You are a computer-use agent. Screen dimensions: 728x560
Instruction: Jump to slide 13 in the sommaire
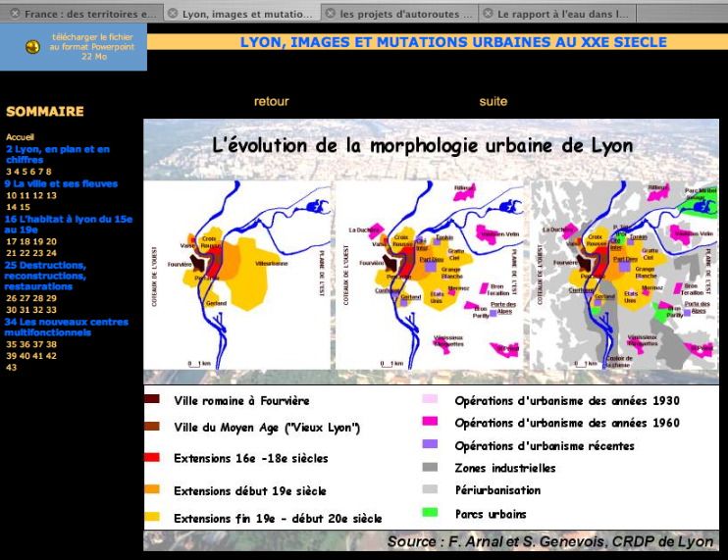(x=51, y=195)
